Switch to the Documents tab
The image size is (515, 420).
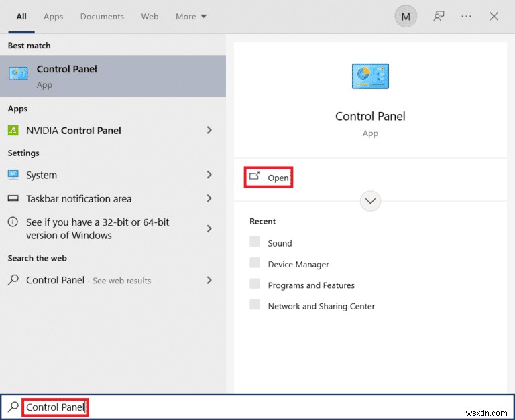point(102,17)
